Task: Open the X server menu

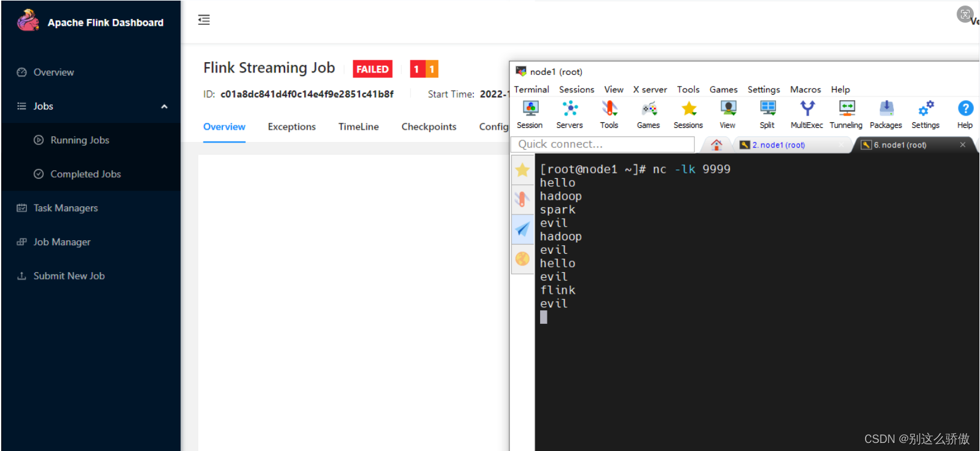Action: [650, 90]
